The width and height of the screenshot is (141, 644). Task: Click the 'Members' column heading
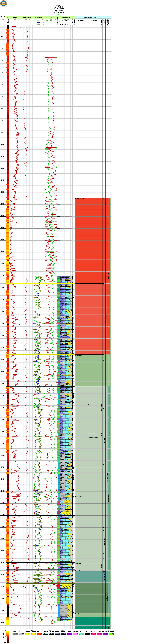click(81, 21)
